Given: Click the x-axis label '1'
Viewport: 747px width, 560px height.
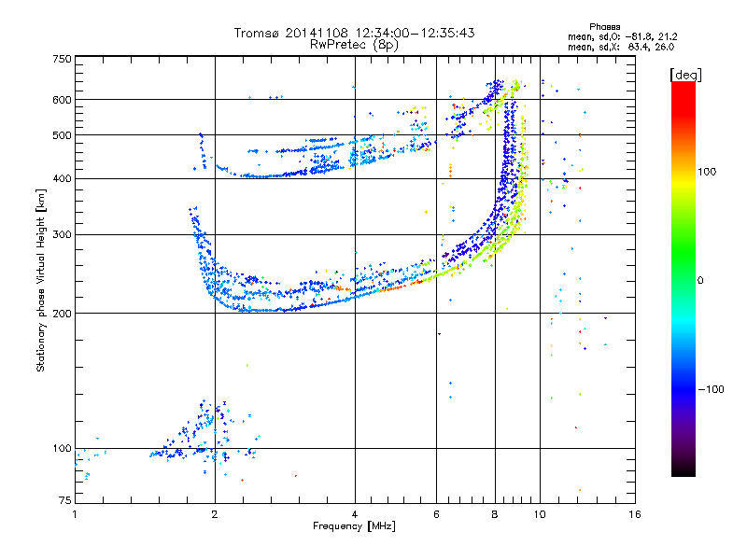Looking at the screenshot, I should (75, 514).
